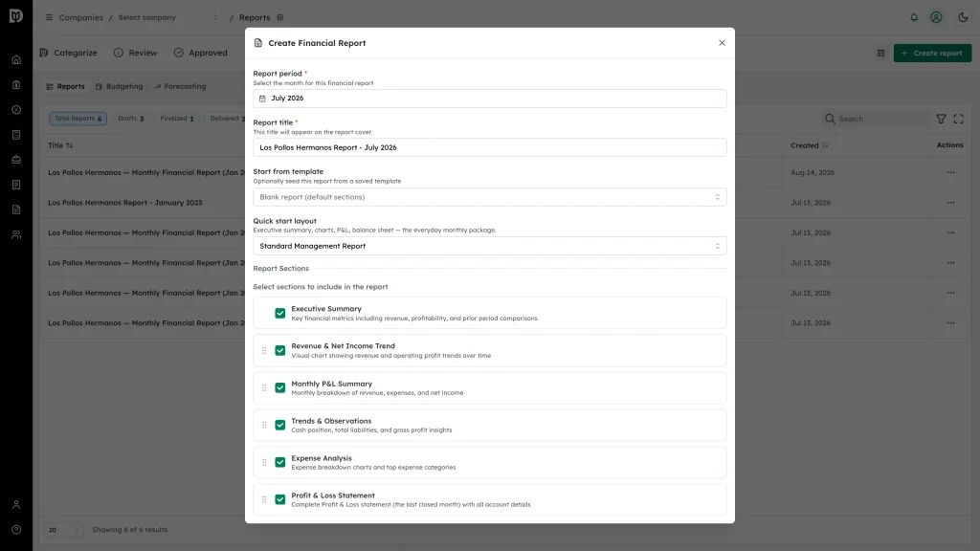Open actions menu for Aug 14, 2026 report
The width and height of the screenshot is (980, 551).
click(x=950, y=172)
